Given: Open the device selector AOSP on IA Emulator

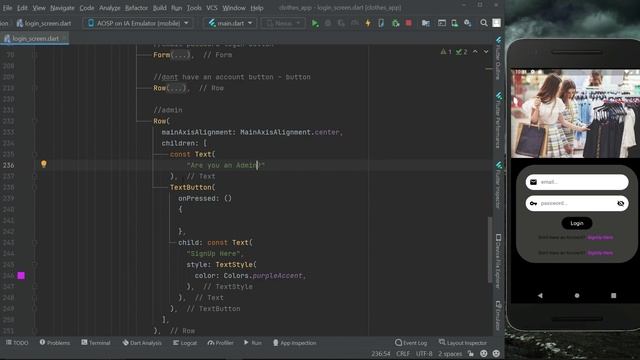Looking at the screenshot, I should 138,23.
